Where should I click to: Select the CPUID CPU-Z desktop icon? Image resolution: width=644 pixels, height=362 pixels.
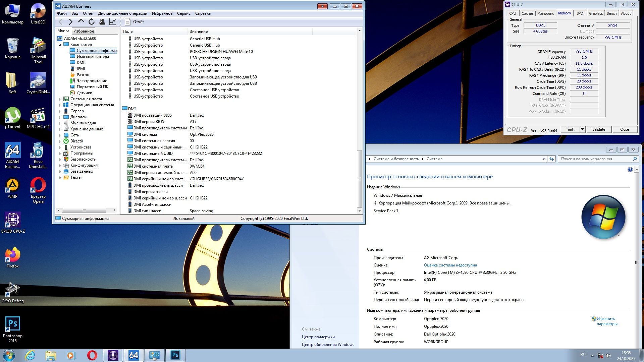[x=12, y=223]
